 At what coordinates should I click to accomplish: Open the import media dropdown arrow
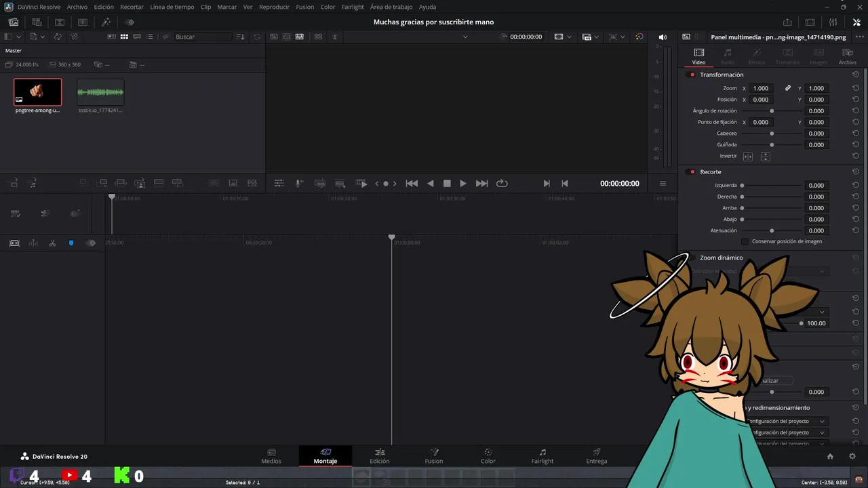point(42,37)
